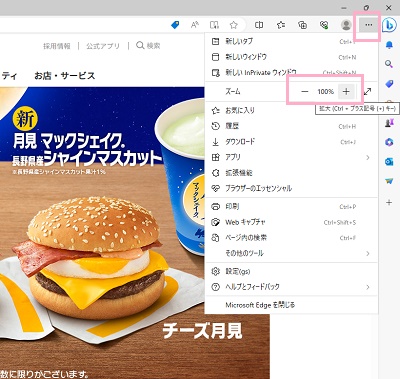Add page to favorites star icon
Image resolution: width=400 pixels, height=379 pixels.
234,25
